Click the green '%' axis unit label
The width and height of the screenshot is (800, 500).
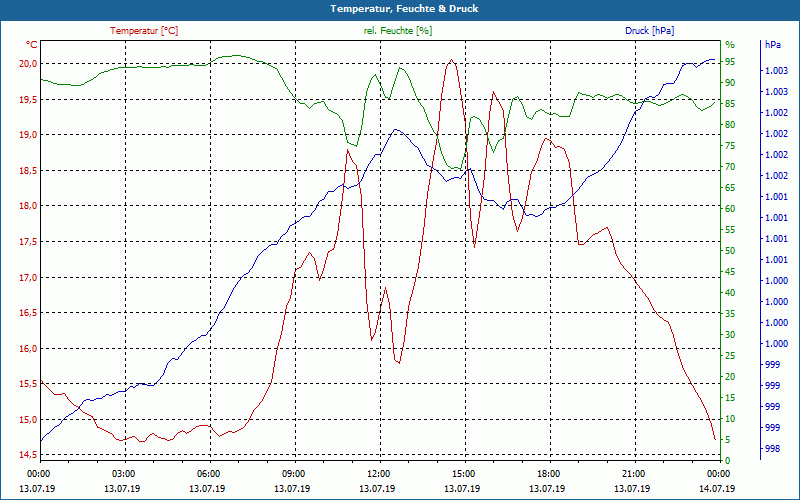point(730,45)
